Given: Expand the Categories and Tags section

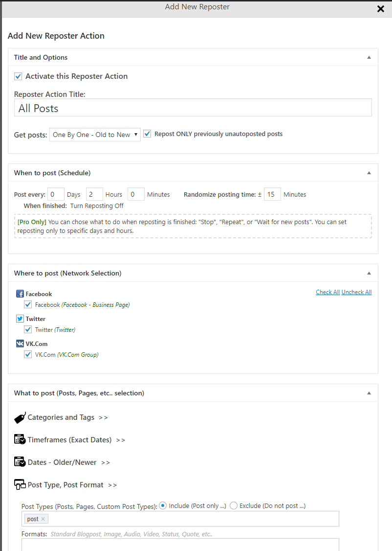Looking at the screenshot, I should [61, 417].
